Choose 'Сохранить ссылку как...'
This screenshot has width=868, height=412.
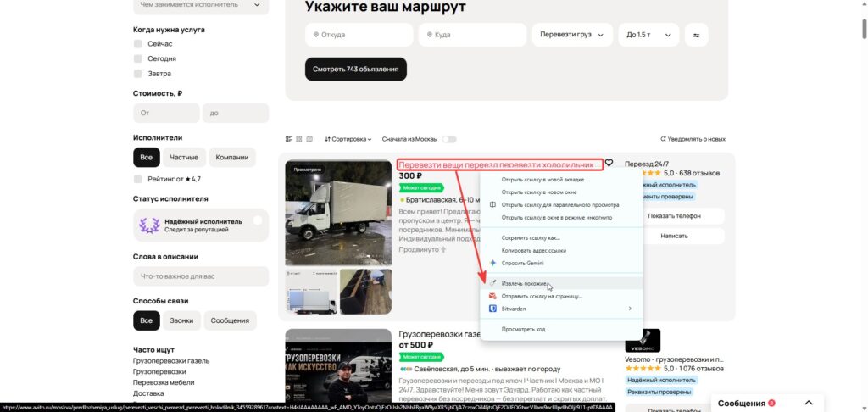561,238
